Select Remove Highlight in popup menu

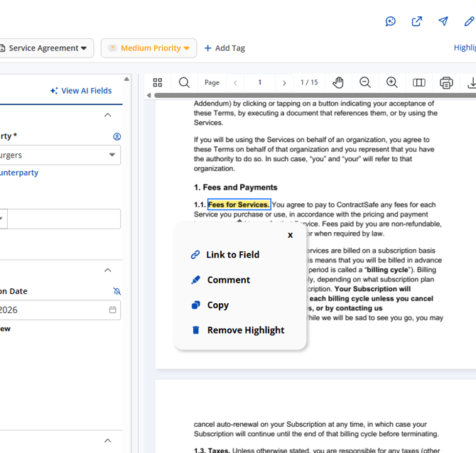click(x=245, y=330)
